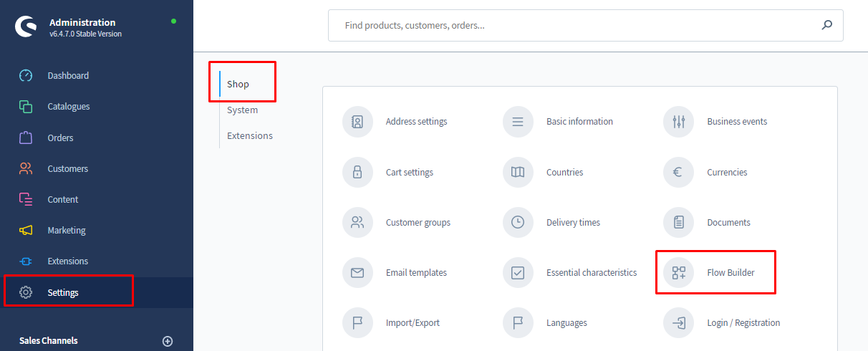Click the Flow Builder icon
Screen dimensions: 868x351
point(678,272)
